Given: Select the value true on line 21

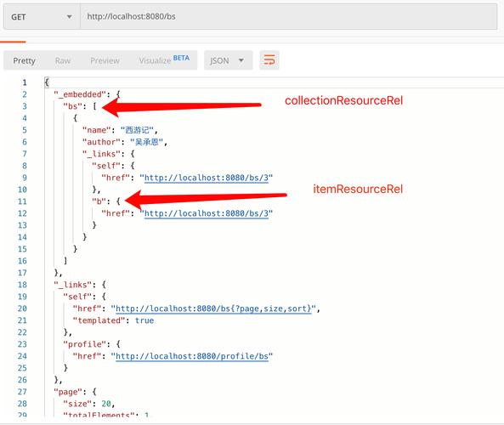Looking at the screenshot, I should pyautogui.click(x=144, y=320).
